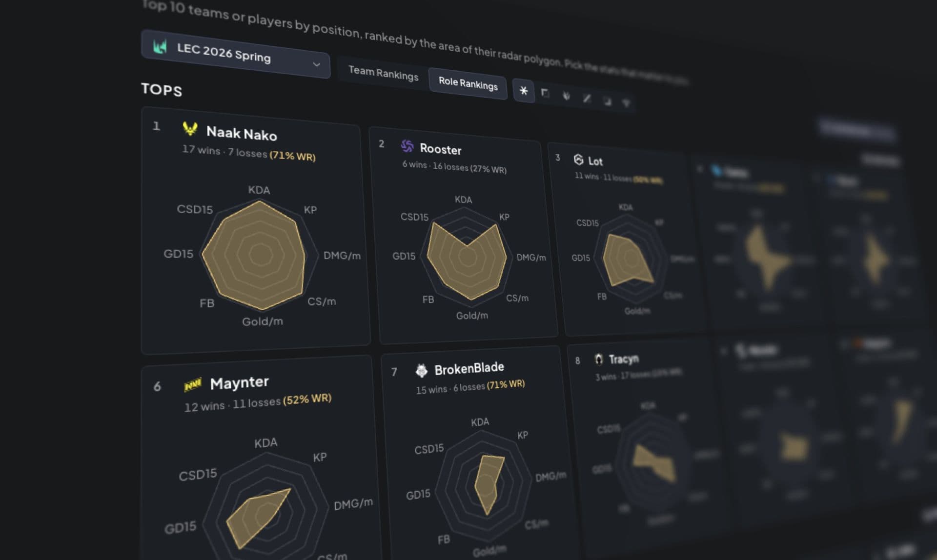Click the KDA label on BrokenBlade's radar
937x560 pixels.
point(480,422)
